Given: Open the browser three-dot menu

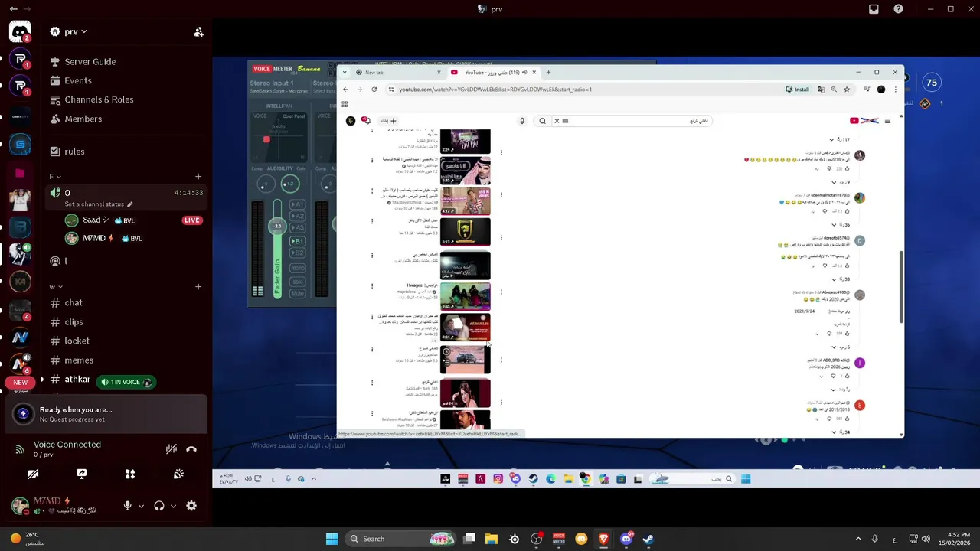Looking at the screenshot, I should [x=895, y=90].
